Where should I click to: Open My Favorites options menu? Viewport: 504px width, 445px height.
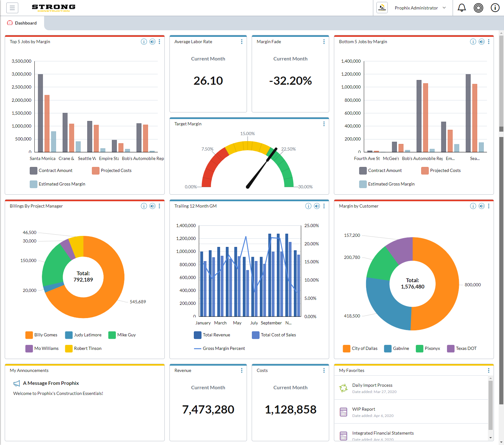click(489, 370)
